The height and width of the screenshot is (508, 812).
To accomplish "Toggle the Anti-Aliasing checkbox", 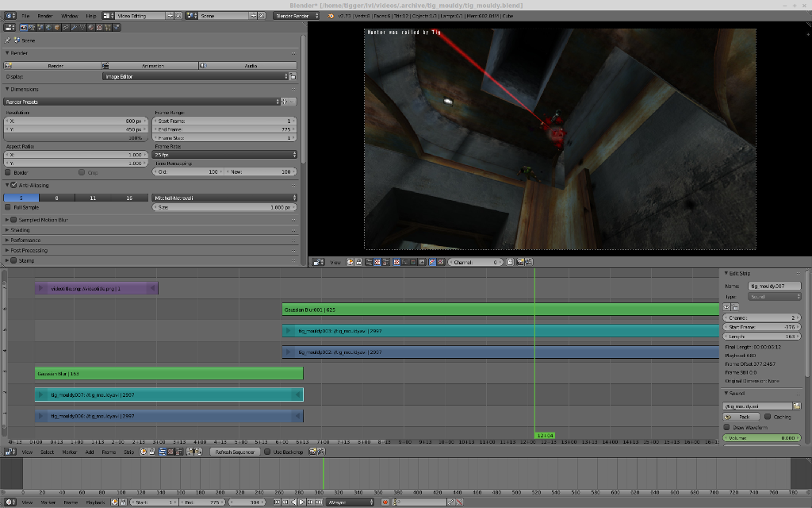I will click(x=14, y=185).
